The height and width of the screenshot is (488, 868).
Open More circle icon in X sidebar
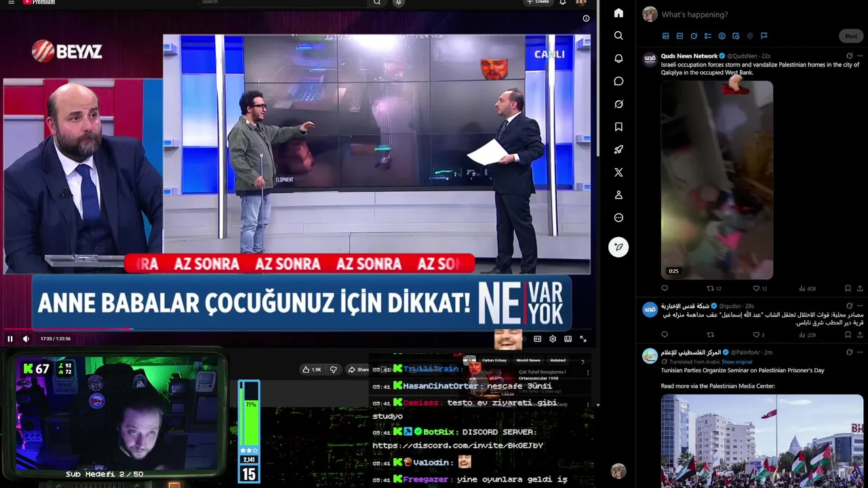(x=618, y=218)
